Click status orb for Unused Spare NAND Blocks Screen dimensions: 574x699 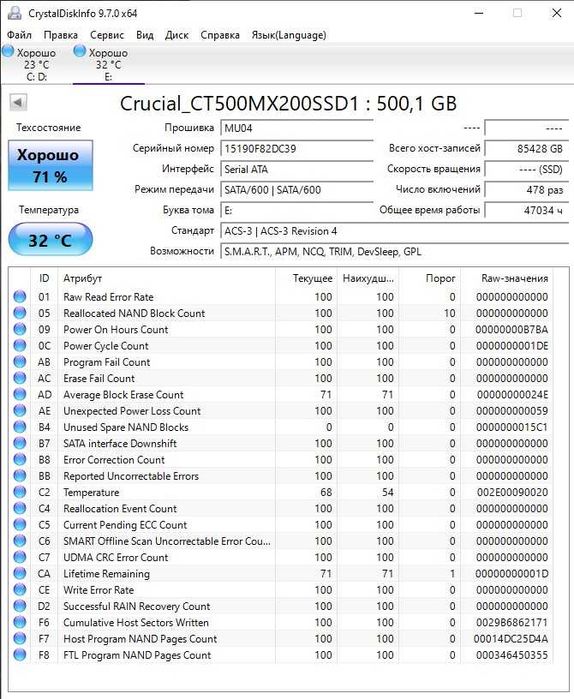(x=20, y=427)
